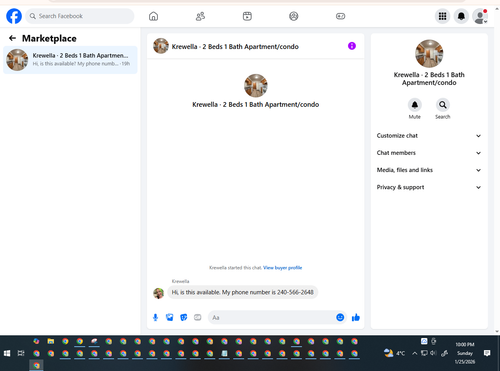Send a thumbs-up like
Screen dimensions: 500x371
click(356, 317)
